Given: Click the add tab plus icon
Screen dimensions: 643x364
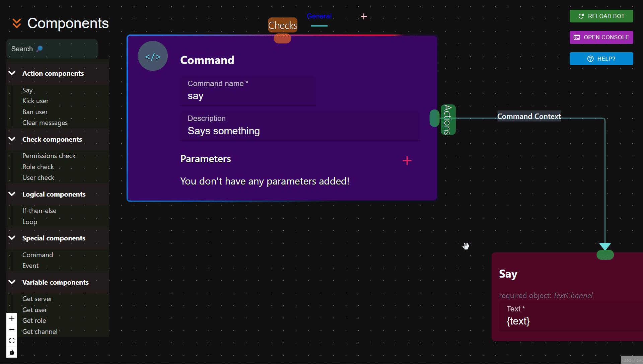Looking at the screenshot, I should tap(364, 16).
